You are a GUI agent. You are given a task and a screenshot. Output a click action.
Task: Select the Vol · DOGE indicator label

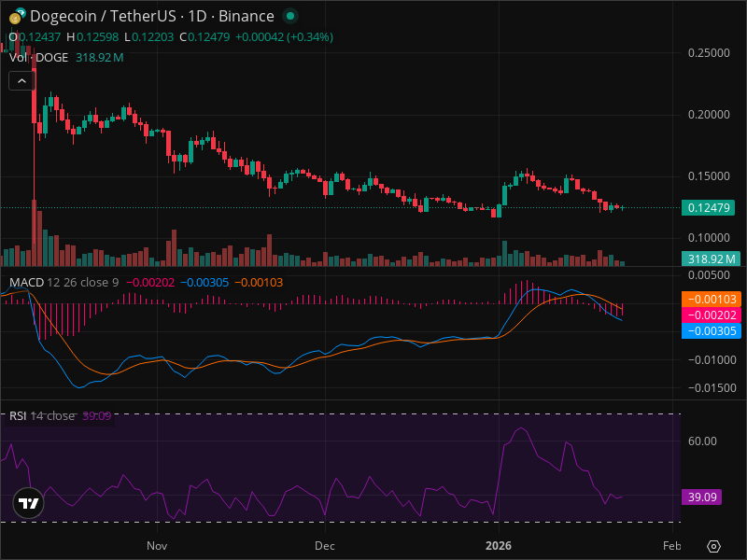39,58
